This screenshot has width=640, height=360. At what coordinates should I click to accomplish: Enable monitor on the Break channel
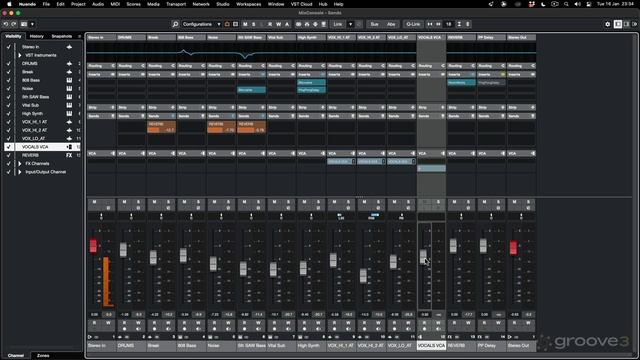168,329
